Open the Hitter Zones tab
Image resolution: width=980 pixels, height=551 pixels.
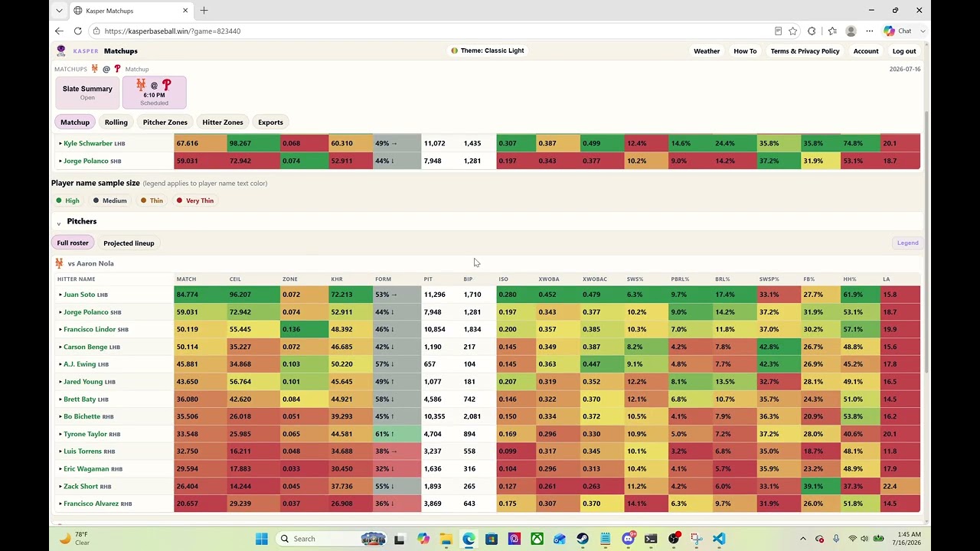[x=223, y=122]
